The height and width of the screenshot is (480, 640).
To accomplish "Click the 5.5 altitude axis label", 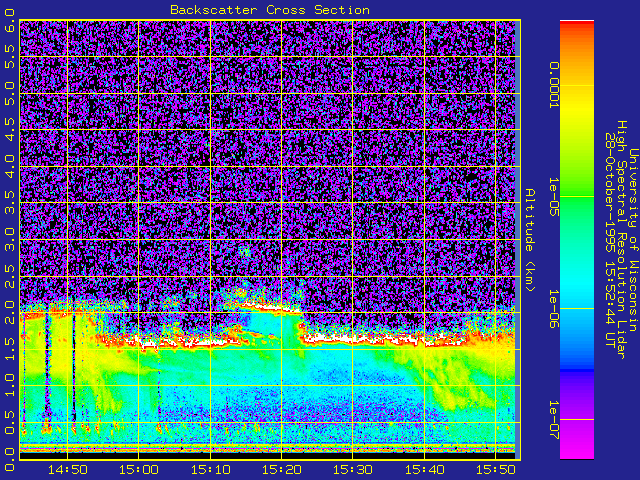I will (9, 57).
